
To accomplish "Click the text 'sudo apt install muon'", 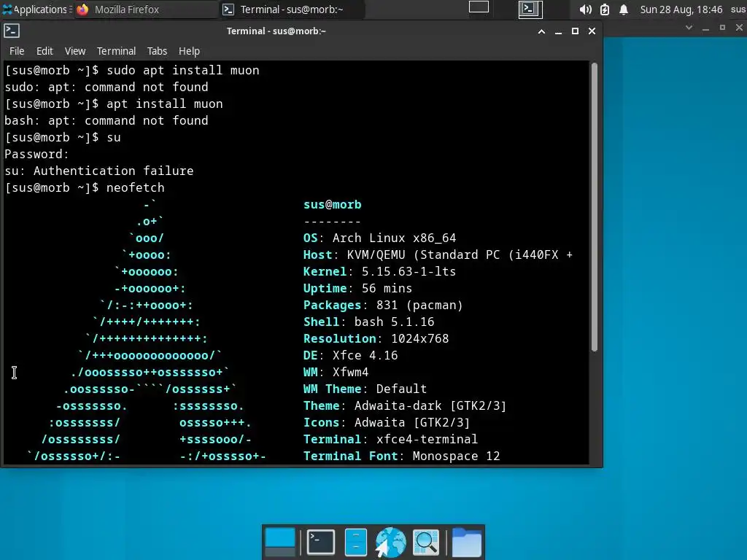I will tap(183, 71).
